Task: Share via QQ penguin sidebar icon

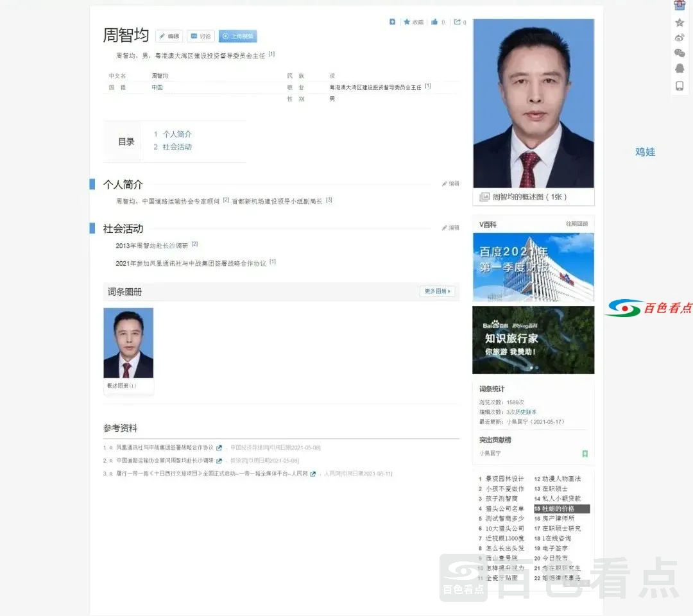Action: pos(680,69)
